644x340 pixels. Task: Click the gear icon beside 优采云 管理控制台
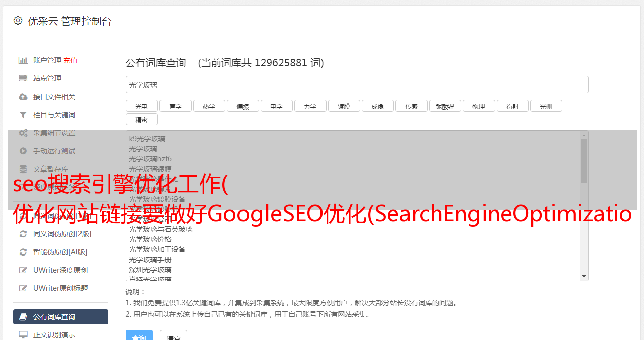pyautogui.click(x=18, y=21)
